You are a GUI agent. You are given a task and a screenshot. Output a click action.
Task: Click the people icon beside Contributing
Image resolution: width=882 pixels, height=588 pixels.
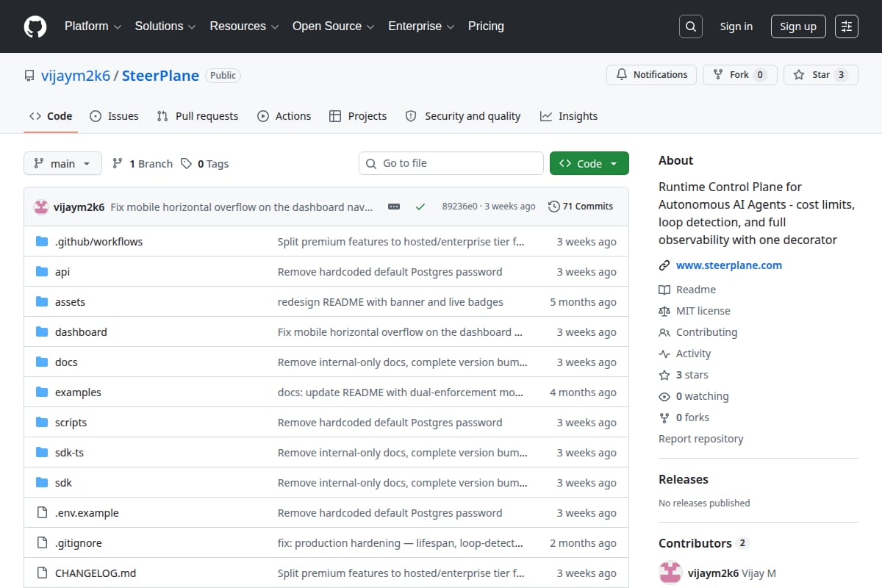[664, 332]
